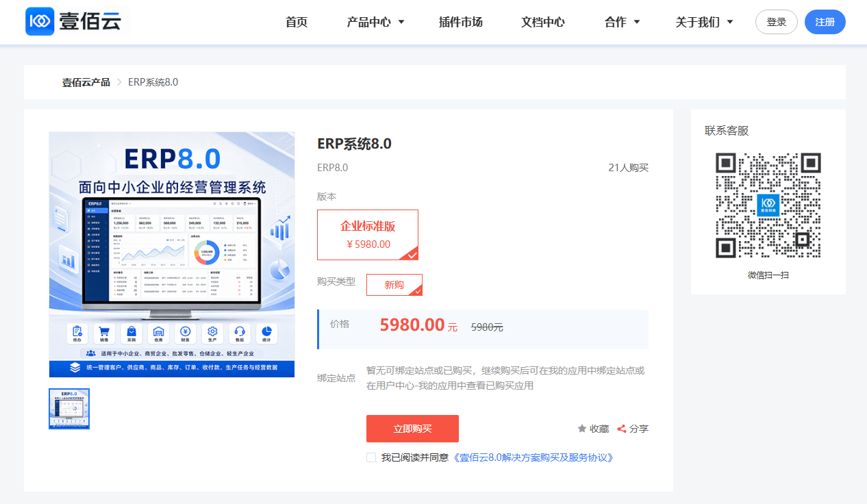Click the breadcrumb chevron separator
This screenshot has height=504, width=867.
[119, 82]
